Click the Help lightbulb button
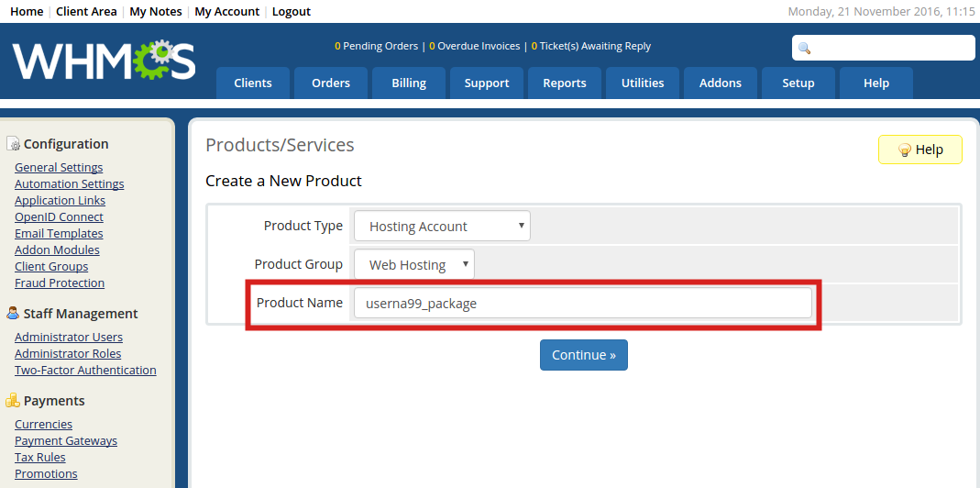The image size is (980, 488). pyautogui.click(x=919, y=150)
